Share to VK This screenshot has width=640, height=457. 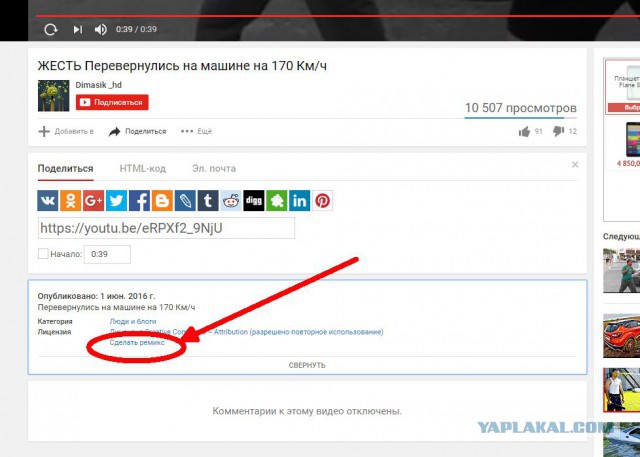pos(48,200)
